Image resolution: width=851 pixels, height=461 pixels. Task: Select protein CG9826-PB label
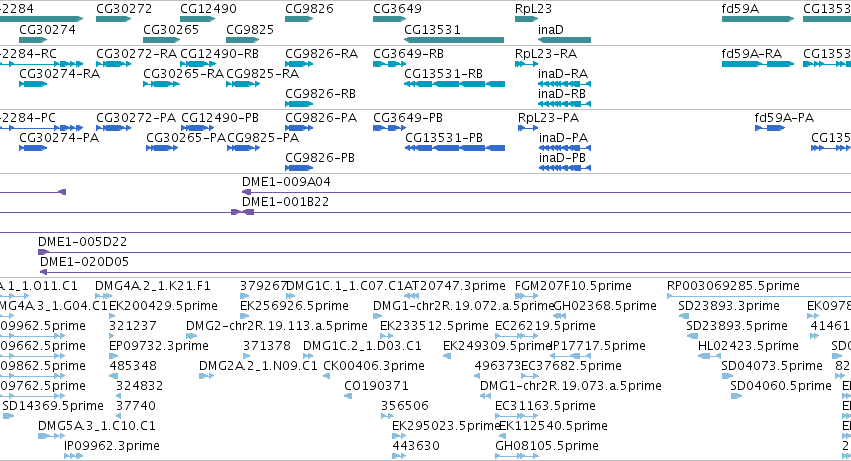[x=320, y=158]
